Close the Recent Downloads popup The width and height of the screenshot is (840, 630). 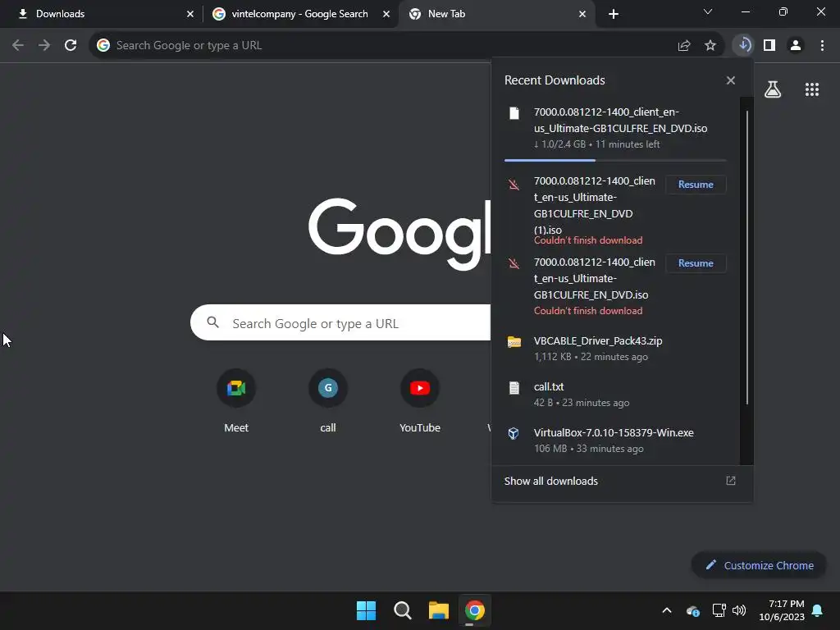pyautogui.click(x=731, y=80)
